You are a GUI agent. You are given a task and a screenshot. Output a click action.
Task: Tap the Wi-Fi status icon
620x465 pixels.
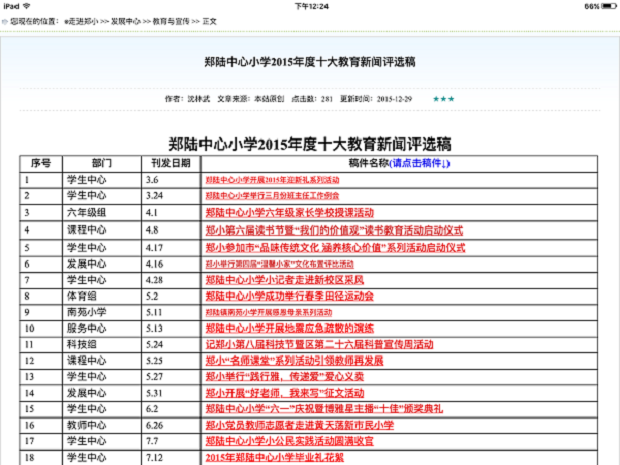tap(26, 6)
